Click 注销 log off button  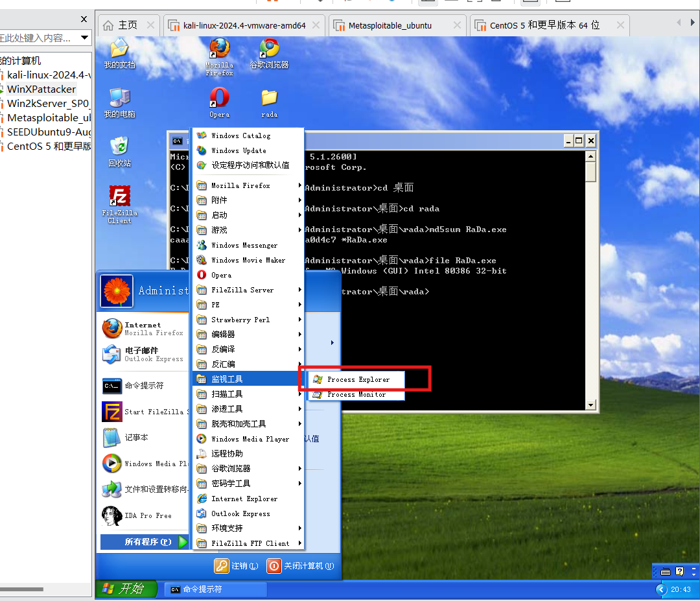coord(236,566)
